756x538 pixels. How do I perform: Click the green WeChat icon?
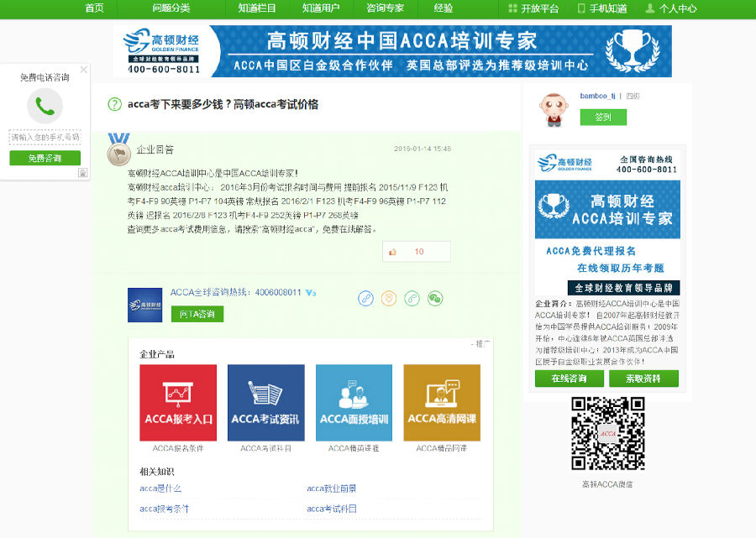click(435, 299)
